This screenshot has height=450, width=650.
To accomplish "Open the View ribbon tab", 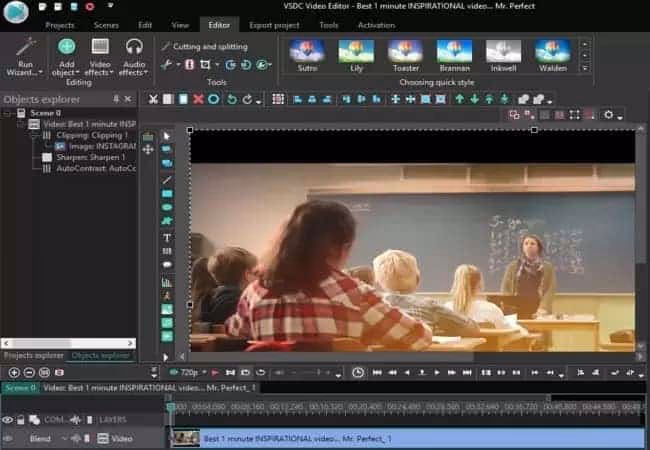I will point(180,25).
